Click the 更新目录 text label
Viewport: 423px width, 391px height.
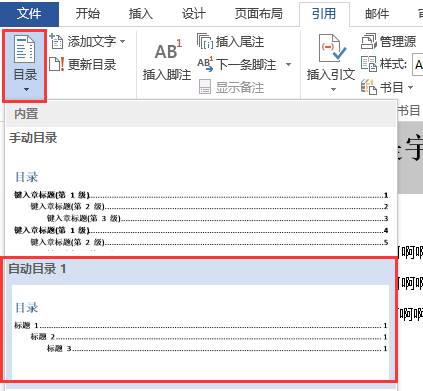92,64
